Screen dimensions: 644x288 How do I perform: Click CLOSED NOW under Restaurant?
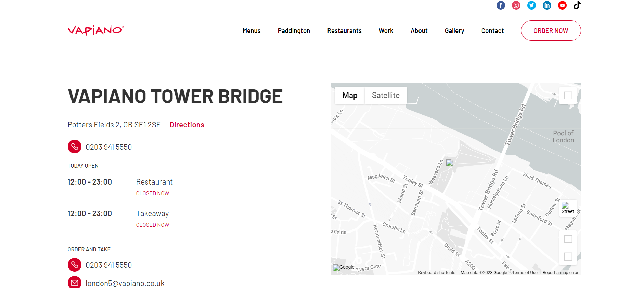[x=153, y=193]
